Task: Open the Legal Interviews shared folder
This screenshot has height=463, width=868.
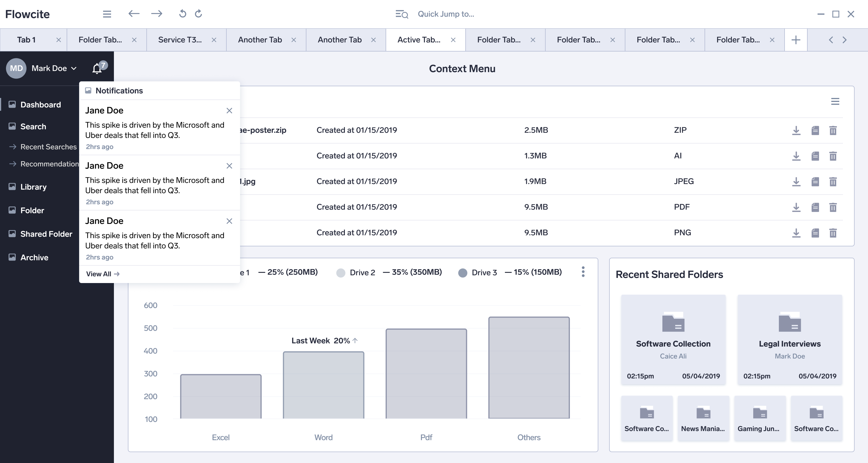Action: [789, 339]
